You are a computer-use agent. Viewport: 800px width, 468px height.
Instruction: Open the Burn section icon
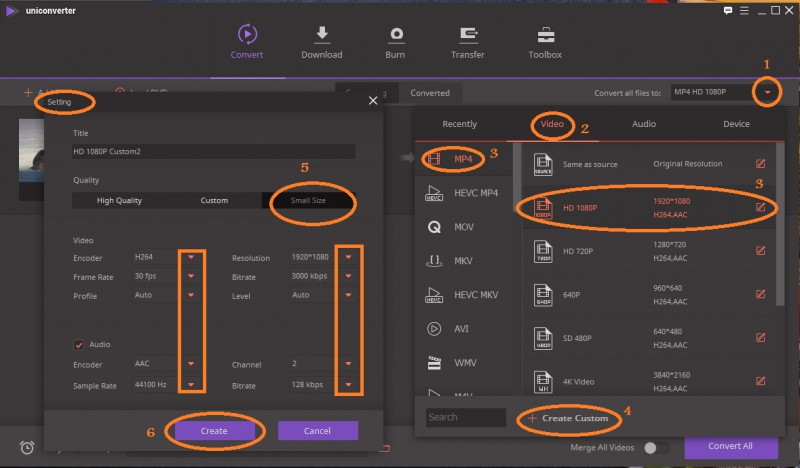click(396, 34)
